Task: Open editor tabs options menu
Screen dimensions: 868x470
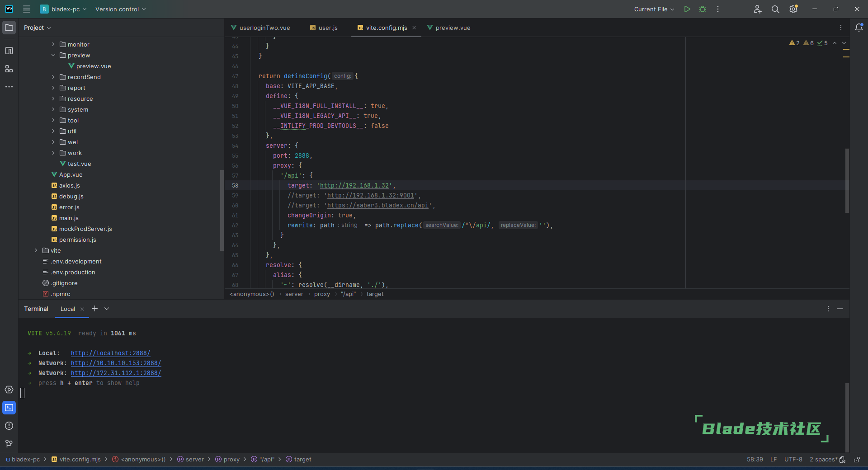Action: pos(841,28)
